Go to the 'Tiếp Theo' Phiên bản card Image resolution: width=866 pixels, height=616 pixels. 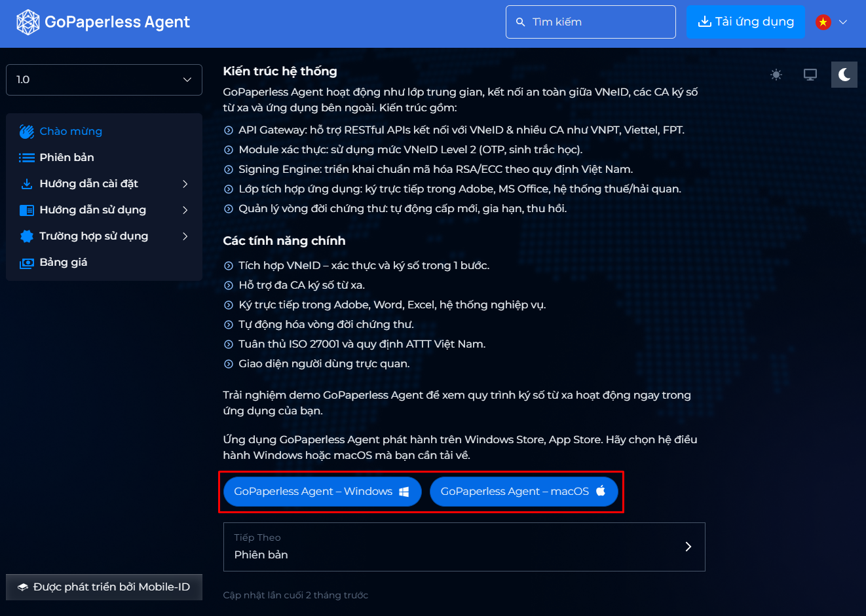(464, 547)
